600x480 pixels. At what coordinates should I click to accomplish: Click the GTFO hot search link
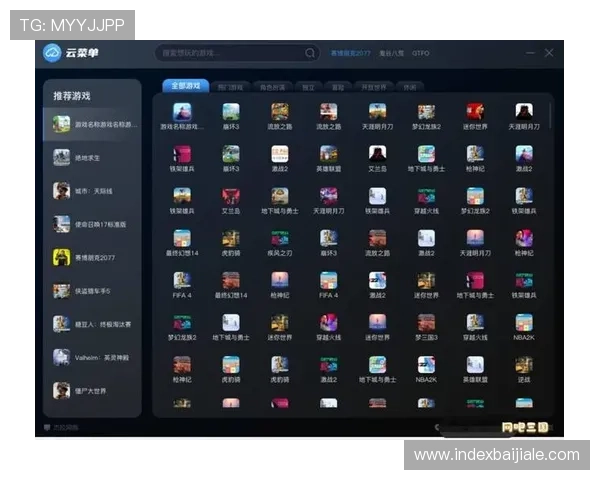pyautogui.click(x=421, y=53)
